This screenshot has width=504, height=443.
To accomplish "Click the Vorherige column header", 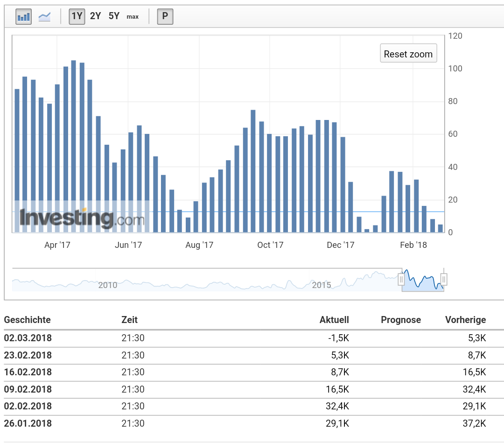I will (x=465, y=320).
